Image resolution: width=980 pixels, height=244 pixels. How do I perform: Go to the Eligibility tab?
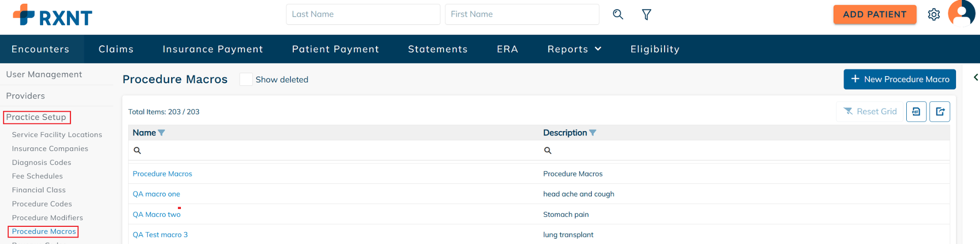655,49
